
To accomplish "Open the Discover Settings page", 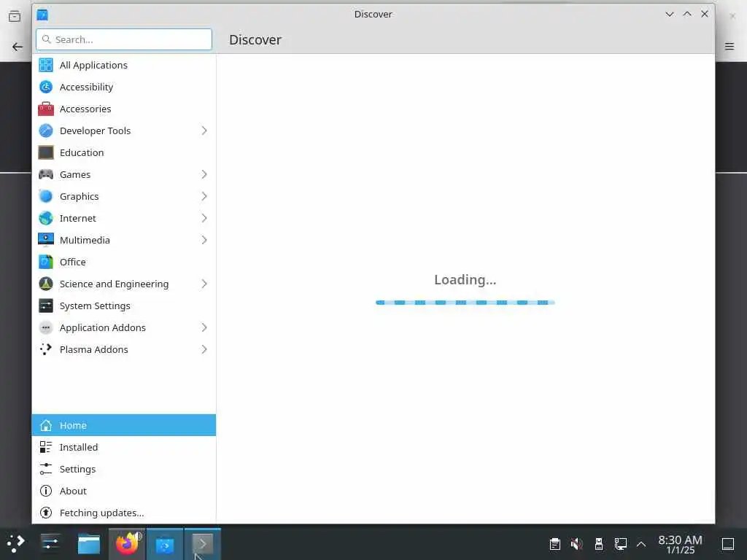I will pos(124,469).
